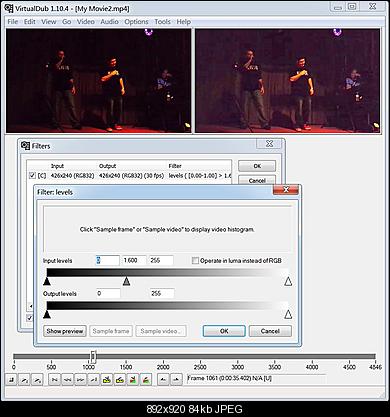
Task: Jump to the start of the video
Action: [55, 379]
